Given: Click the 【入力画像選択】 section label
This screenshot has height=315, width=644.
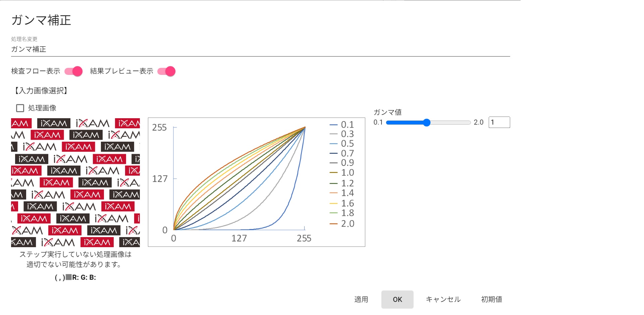Looking at the screenshot, I should [x=41, y=91].
